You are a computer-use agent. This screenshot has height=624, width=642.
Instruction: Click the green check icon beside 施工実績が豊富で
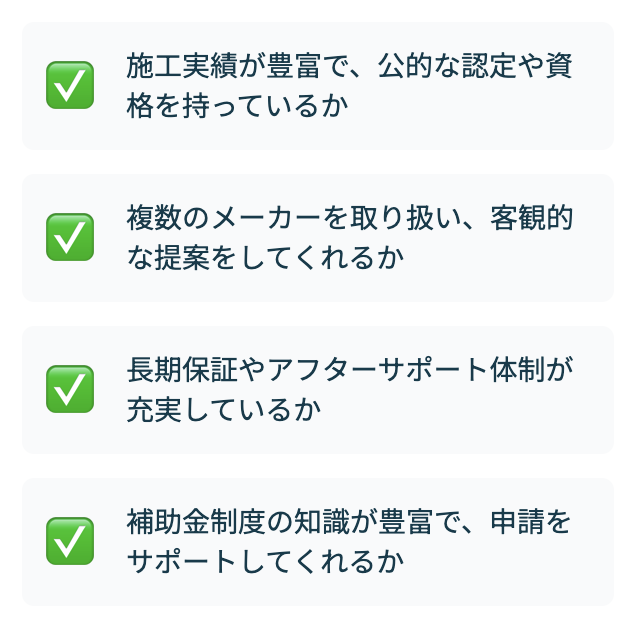[x=70, y=85]
